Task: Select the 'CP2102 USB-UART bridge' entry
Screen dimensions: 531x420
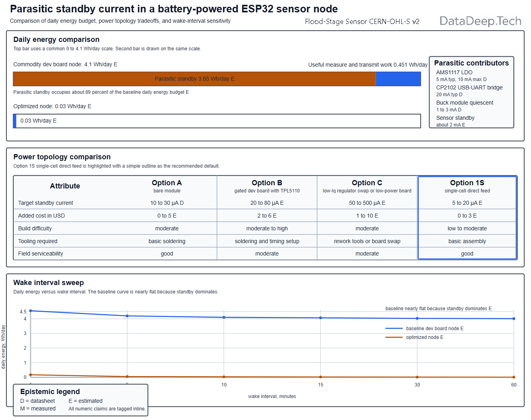Action: [x=469, y=91]
